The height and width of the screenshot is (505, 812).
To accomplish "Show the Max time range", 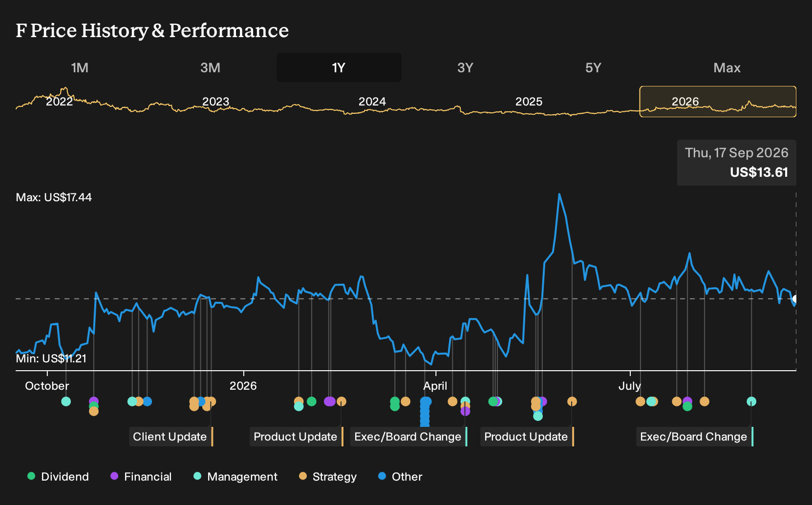I will pyautogui.click(x=727, y=67).
